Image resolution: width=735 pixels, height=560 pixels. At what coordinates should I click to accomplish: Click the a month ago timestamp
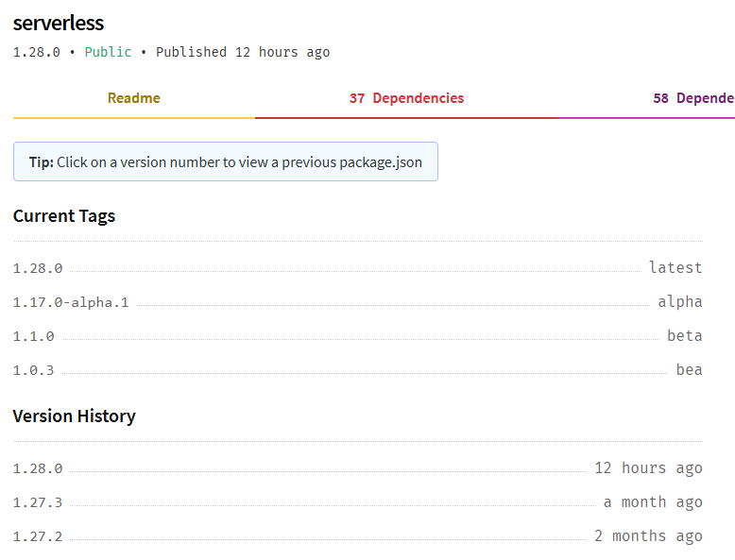tap(653, 502)
